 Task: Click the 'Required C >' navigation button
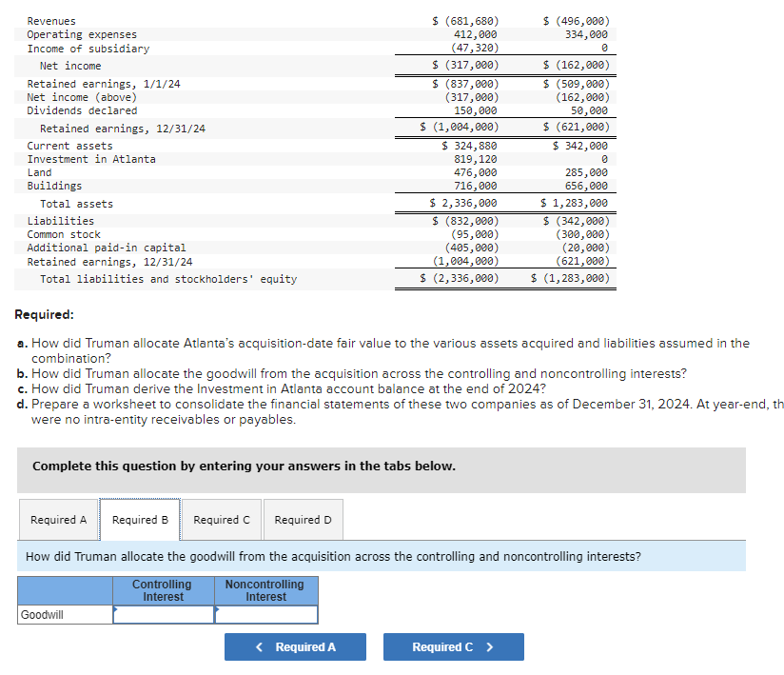[x=453, y=646]
